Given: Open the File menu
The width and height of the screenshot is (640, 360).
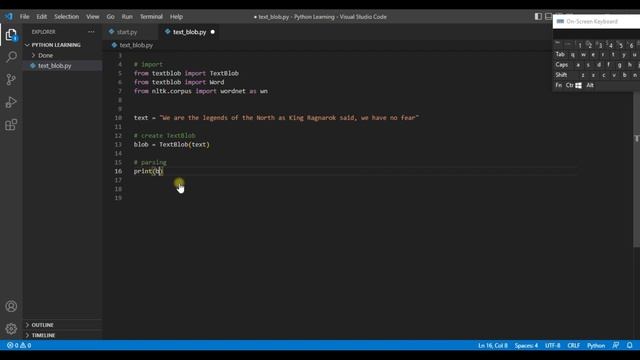Looking at the screenshot, I should pos(24,17).
